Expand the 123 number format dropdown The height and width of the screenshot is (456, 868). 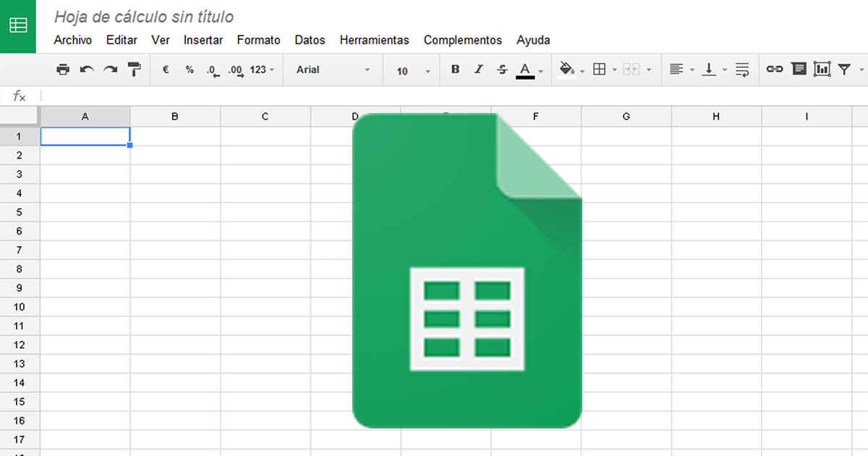262,69
